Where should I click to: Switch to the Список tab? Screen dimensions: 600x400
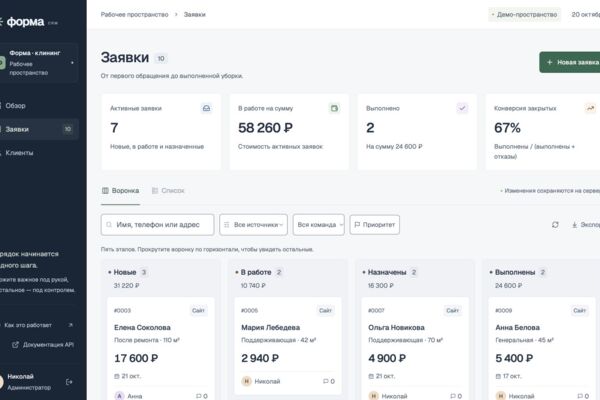pyautogui.click(x=168, y=191)
